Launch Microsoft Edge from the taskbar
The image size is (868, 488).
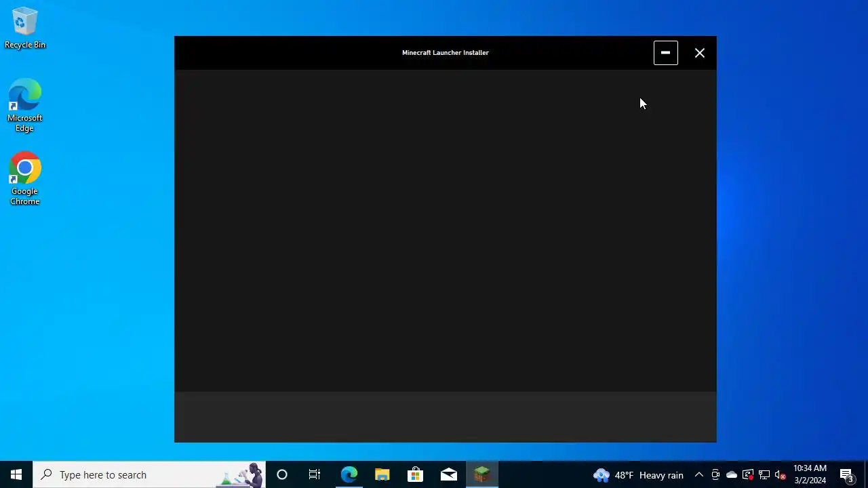click(x=349, y=474)
